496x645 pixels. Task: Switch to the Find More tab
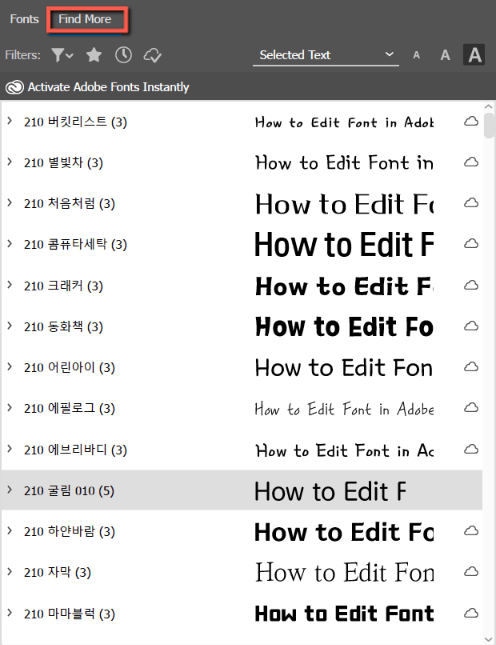(x=85, y=19)
